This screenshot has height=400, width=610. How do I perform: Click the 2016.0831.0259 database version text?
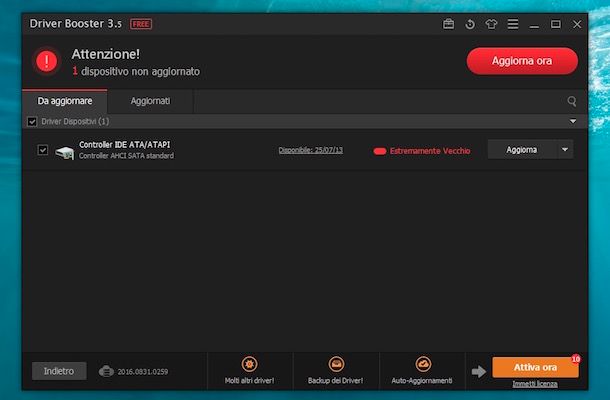[x=143, y=372]
